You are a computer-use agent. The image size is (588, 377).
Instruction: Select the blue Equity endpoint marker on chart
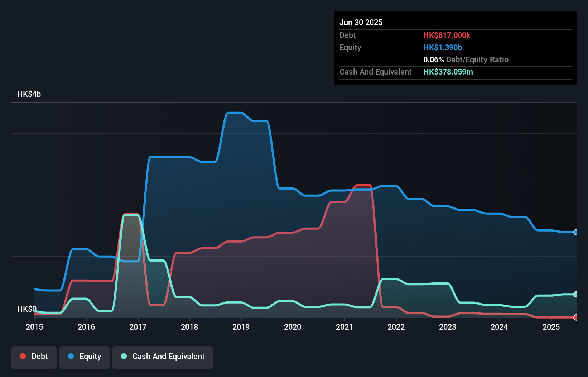point(576,233)
